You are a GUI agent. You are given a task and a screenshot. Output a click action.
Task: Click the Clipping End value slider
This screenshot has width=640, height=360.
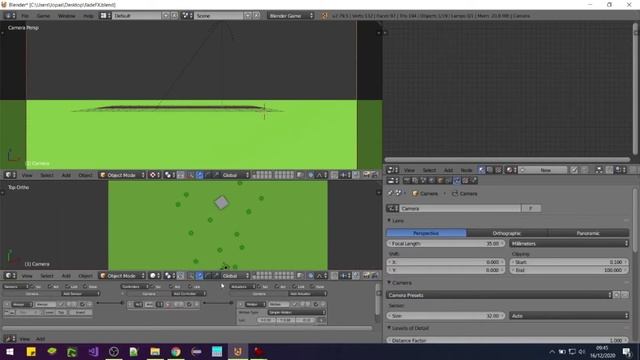coord(569,270)
